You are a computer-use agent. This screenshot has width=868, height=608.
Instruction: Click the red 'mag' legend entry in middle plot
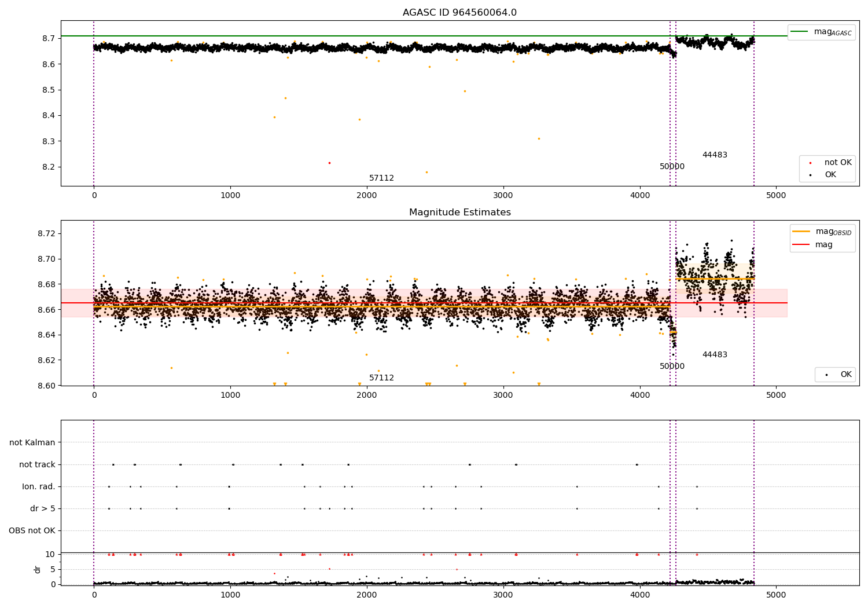pos(824,245)
